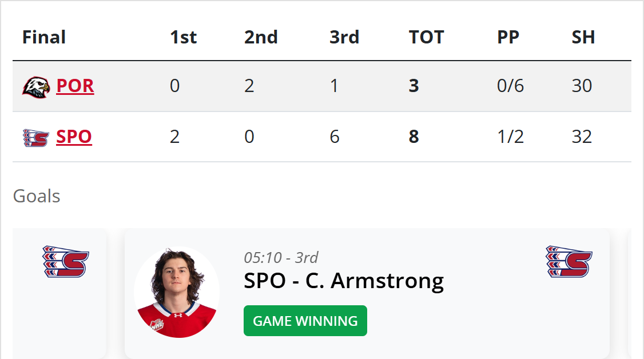Click Portland's 0/6 power play value
Screen dimensions: 644x359
pyautogui.click(x=510, y=86)
